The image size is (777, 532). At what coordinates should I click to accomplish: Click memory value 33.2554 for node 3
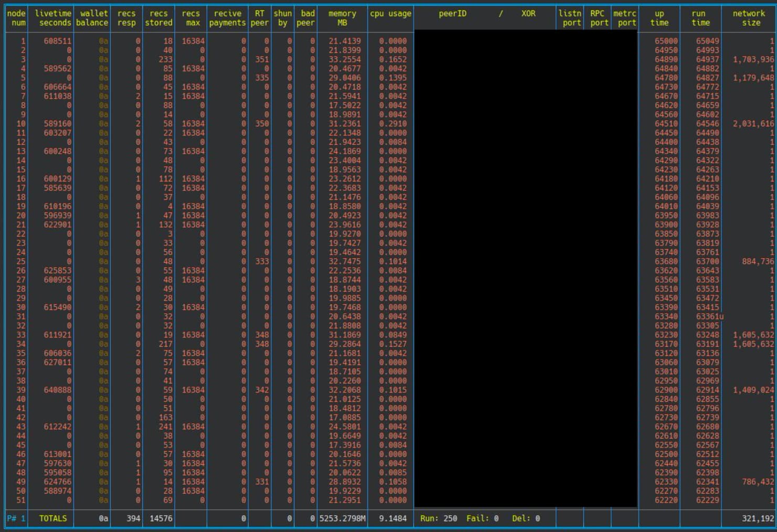tap(344, 59)
